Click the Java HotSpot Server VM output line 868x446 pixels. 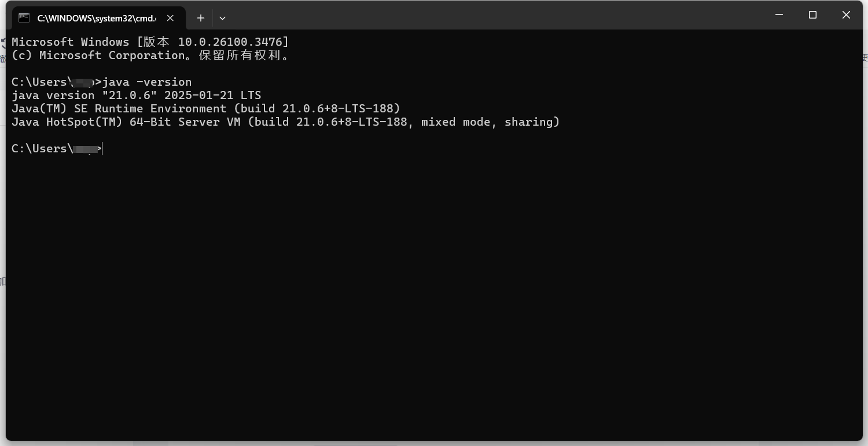[x=285, y=122]
